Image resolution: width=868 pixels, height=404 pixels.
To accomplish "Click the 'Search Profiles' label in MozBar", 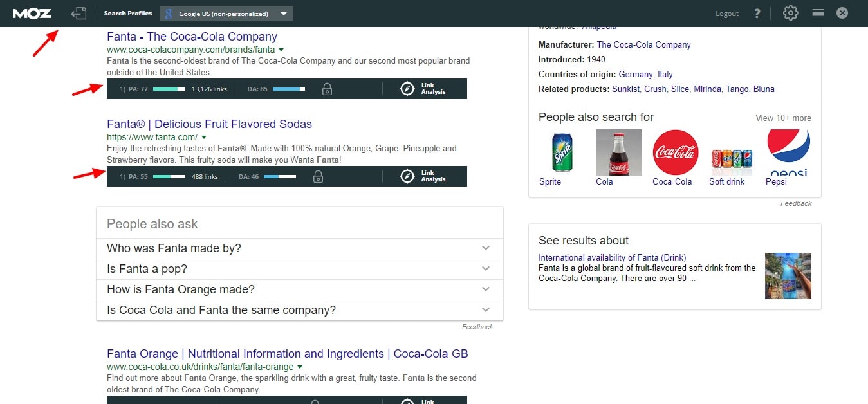I will click(128, 14).
